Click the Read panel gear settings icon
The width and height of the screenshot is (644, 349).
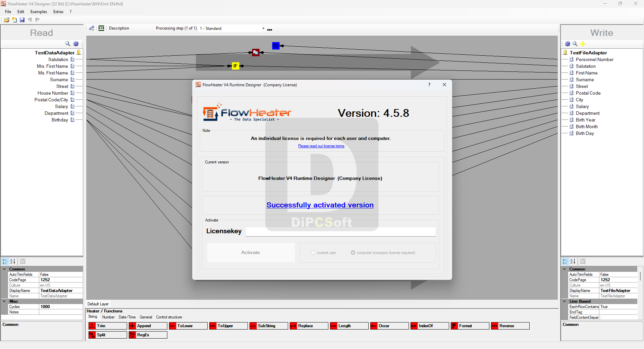pyautogui.click(x=76, y=44)
